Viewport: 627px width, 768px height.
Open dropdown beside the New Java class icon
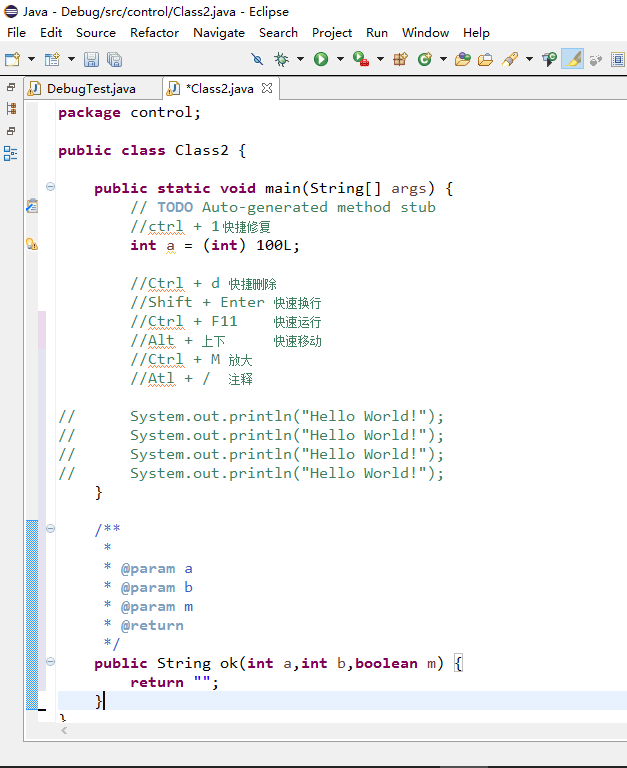click(71, 59)
